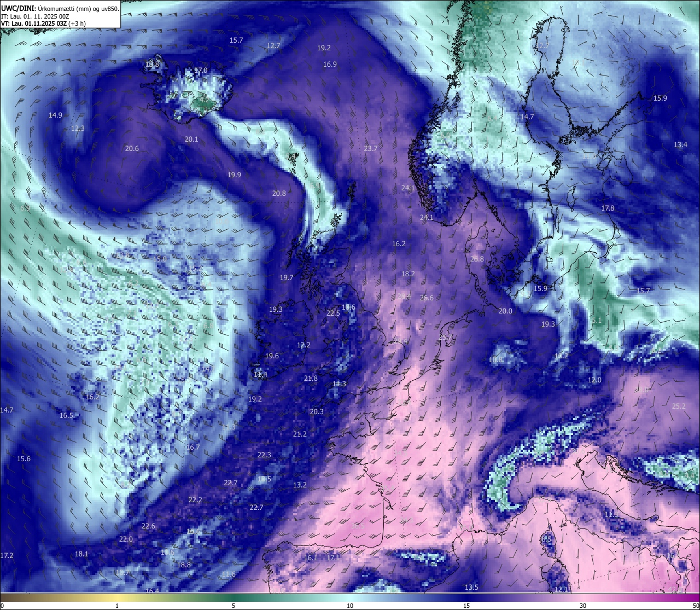Click the 25.8 value over Denmark

tap(477, 259)
